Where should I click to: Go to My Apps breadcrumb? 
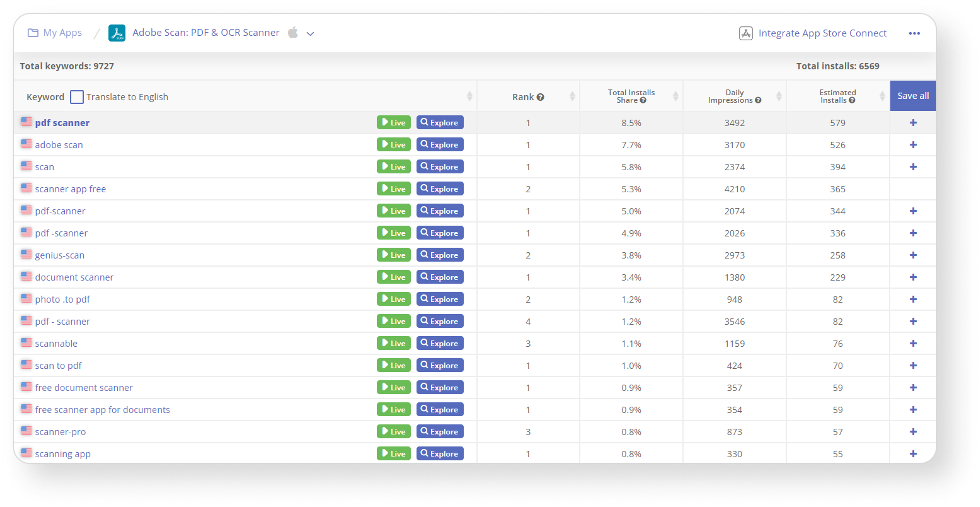point(62,33)
